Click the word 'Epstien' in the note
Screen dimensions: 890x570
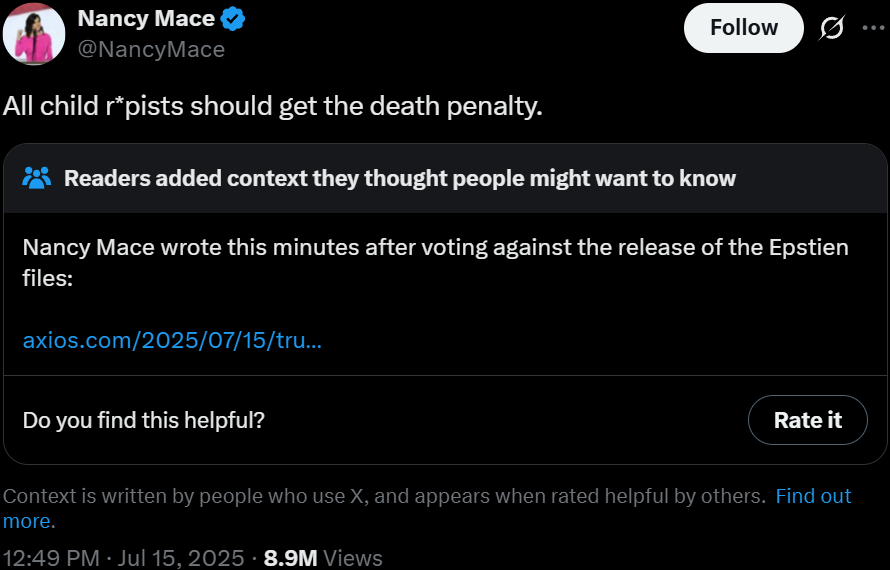809,248
